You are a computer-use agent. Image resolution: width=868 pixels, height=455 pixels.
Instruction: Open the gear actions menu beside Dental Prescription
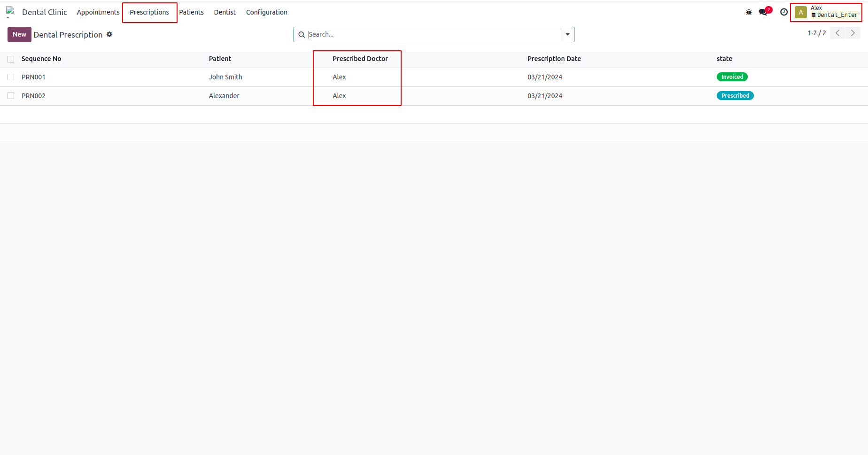tap(109, 34)
